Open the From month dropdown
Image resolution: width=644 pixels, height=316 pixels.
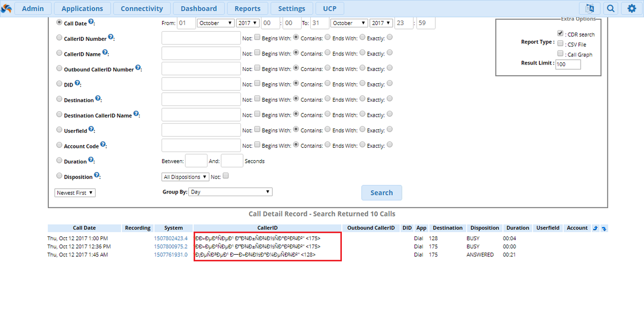(216, 23)
